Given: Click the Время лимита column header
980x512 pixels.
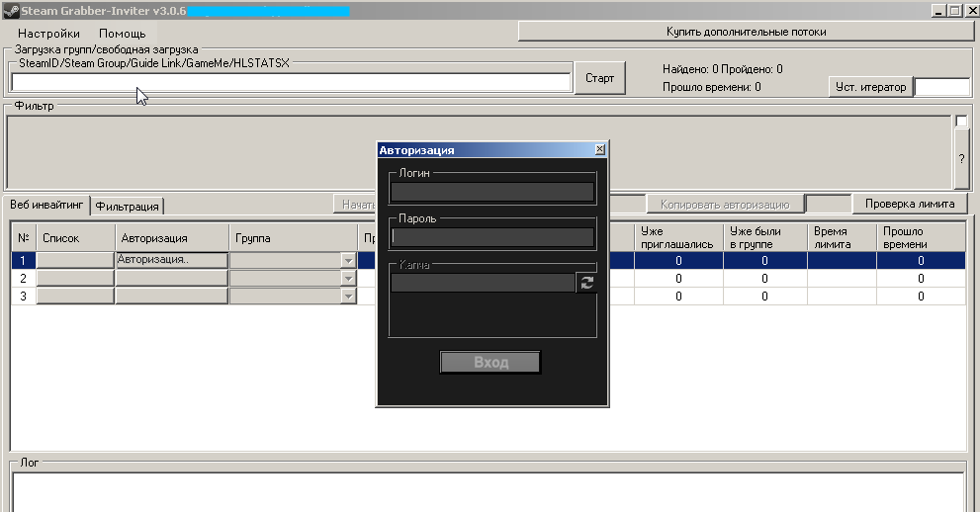Looking at the screenshot, I should coord(842,238).
